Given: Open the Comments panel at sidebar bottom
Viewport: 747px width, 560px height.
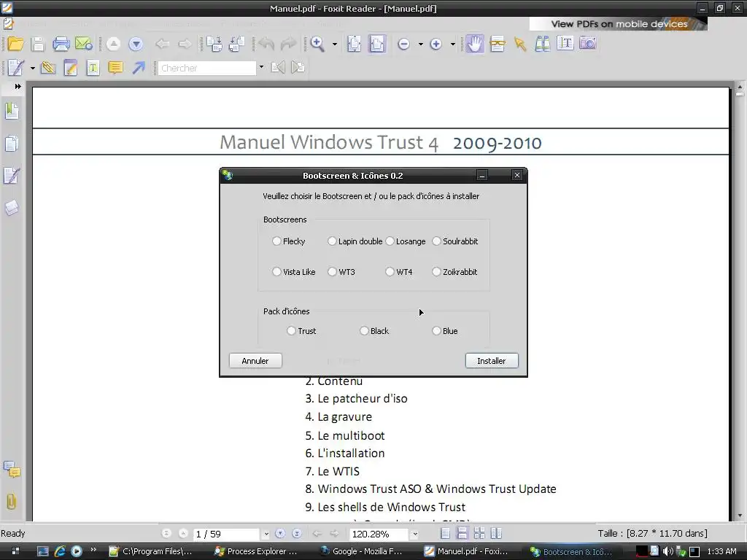Looking at the screenshot, I should [x=12, y=469].
